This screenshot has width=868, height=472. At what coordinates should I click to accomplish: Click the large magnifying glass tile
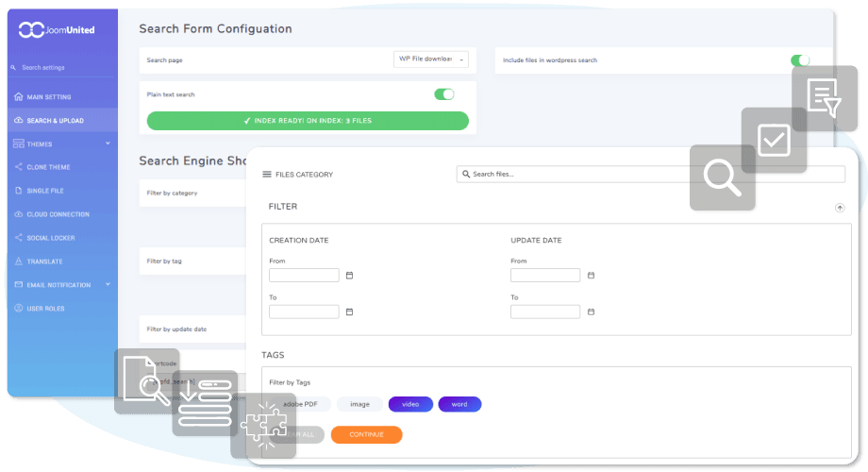tap(723, 177)
